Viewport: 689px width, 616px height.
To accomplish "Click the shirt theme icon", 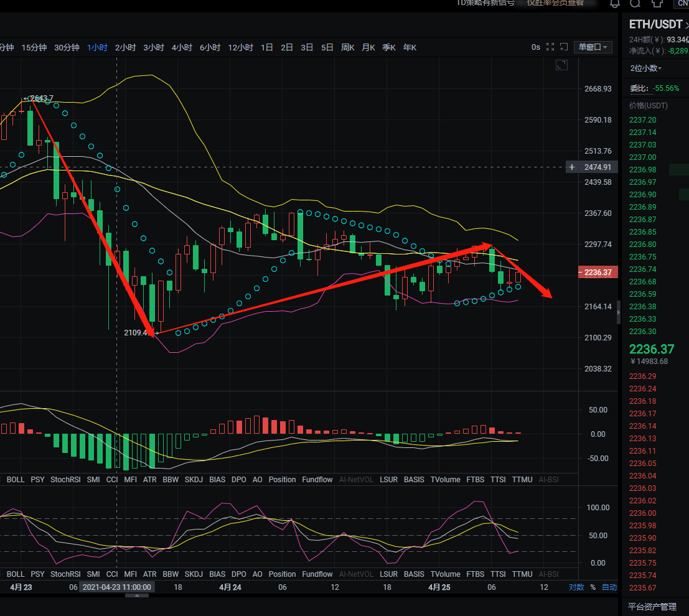I will (657, 3).
